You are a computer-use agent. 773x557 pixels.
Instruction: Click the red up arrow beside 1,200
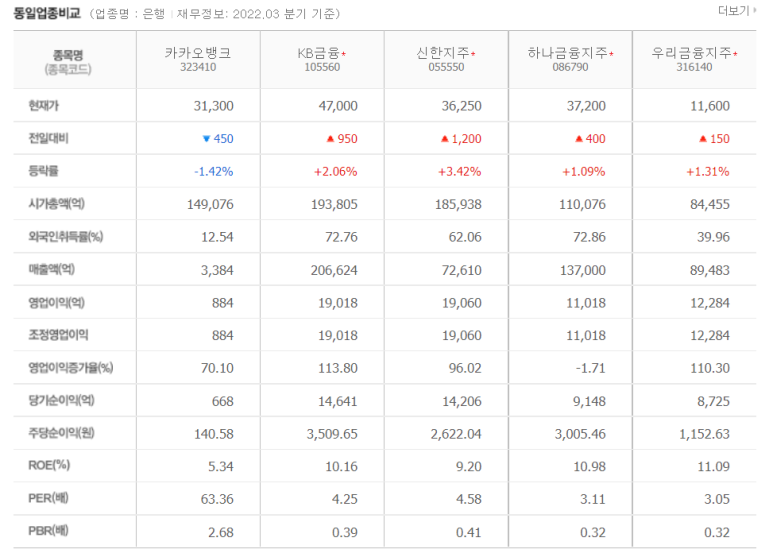click(445, 139)
